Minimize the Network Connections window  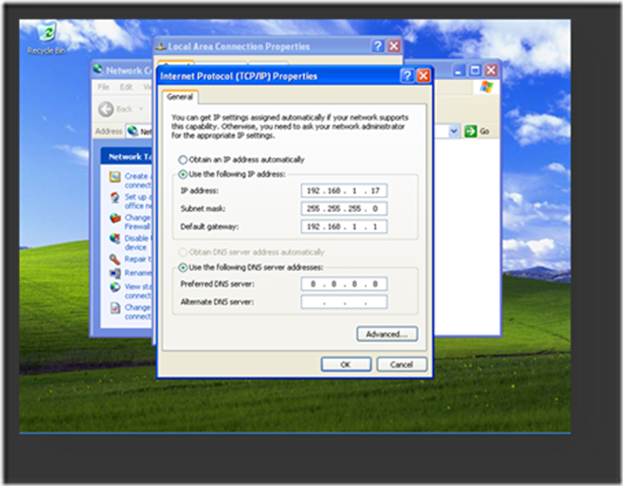(459, 70)
